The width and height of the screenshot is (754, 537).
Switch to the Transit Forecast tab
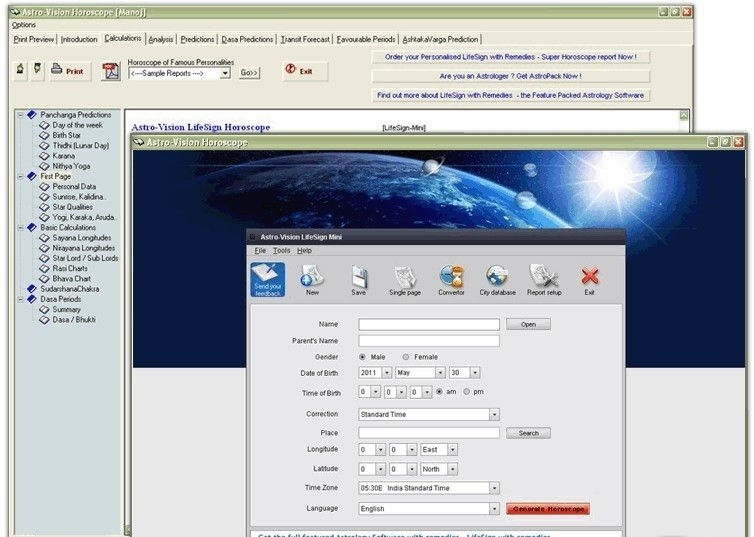(305, 39)
